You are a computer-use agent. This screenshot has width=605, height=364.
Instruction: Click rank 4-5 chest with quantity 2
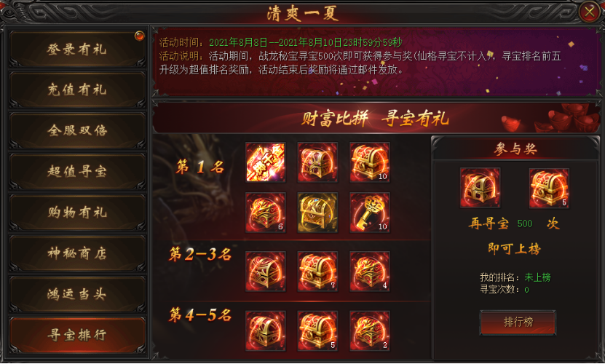[369, 331]
